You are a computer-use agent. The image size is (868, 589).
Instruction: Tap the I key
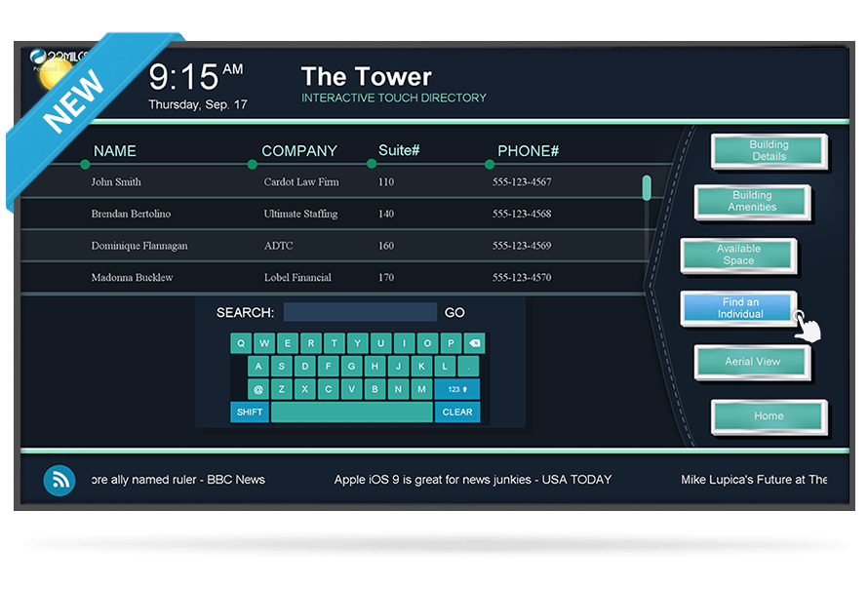(404, 343)
